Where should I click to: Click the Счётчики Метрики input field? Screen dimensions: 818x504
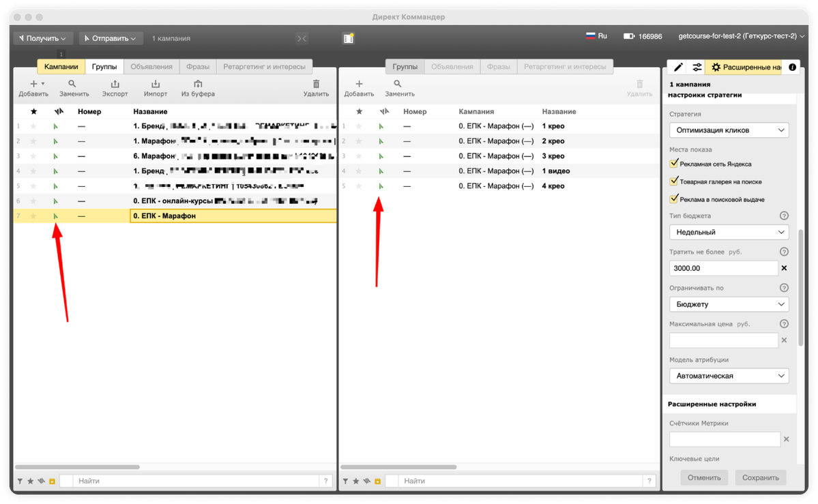coord(725,439)
